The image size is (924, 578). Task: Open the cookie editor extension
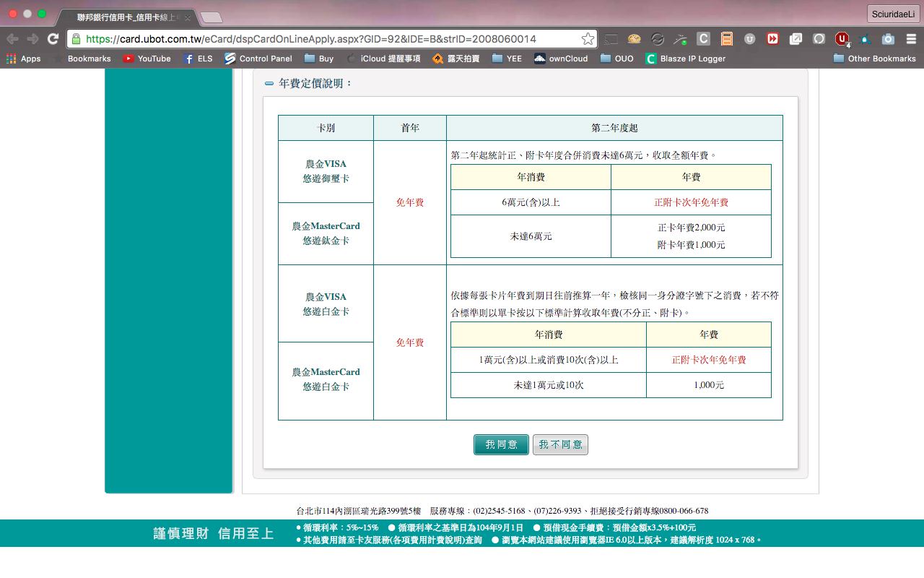635,39
